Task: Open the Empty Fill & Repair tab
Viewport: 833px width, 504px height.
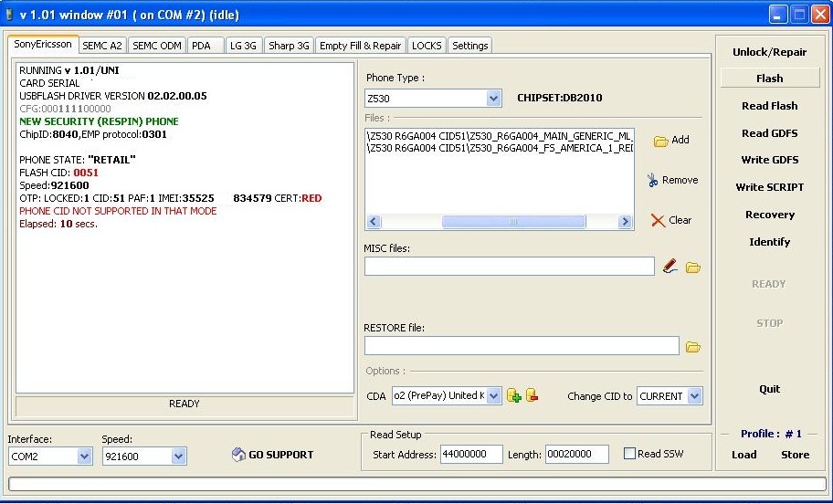Action: [x=360, y=46]
